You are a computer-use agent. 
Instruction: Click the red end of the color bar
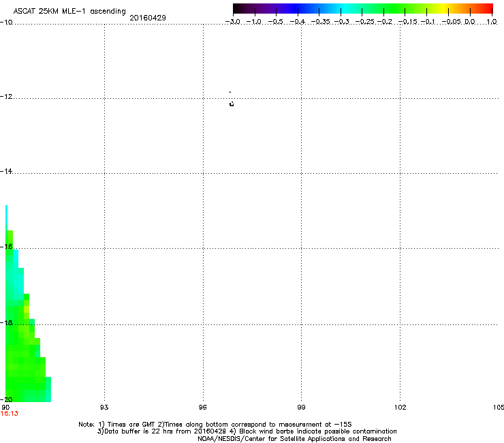click(x=487, y=8)
